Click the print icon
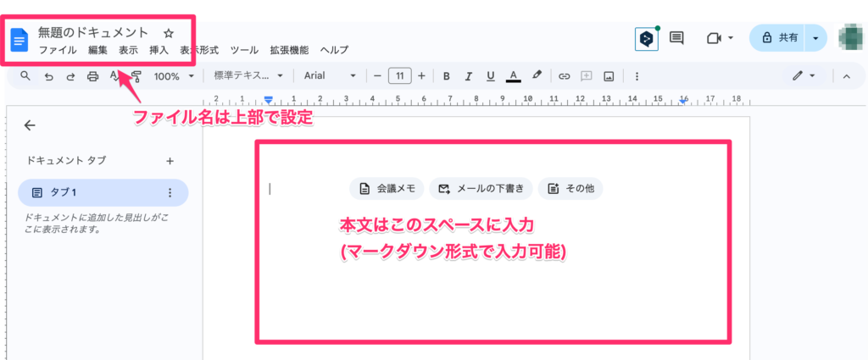868x360 pixels. (93, 76)
